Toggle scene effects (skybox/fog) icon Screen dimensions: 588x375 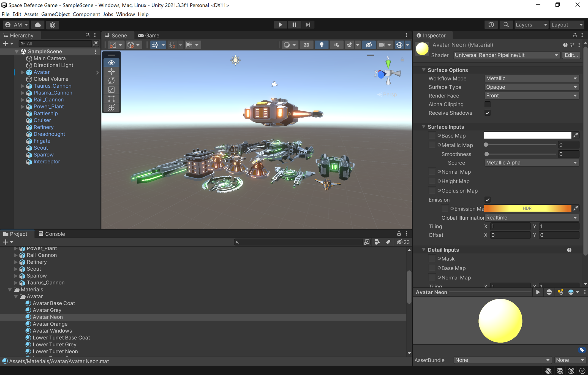click(349, 45)
